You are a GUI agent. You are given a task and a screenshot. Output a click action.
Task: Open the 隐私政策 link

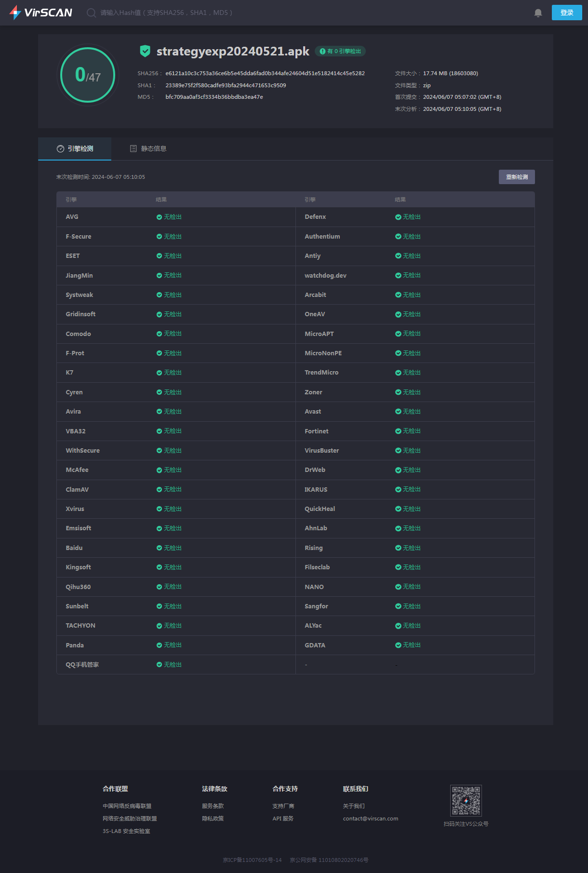(x=213, y=819)
